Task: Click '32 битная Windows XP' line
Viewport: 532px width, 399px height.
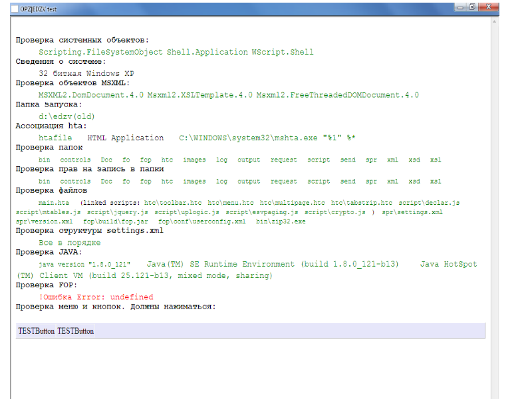Action: [x=86, y=73]
